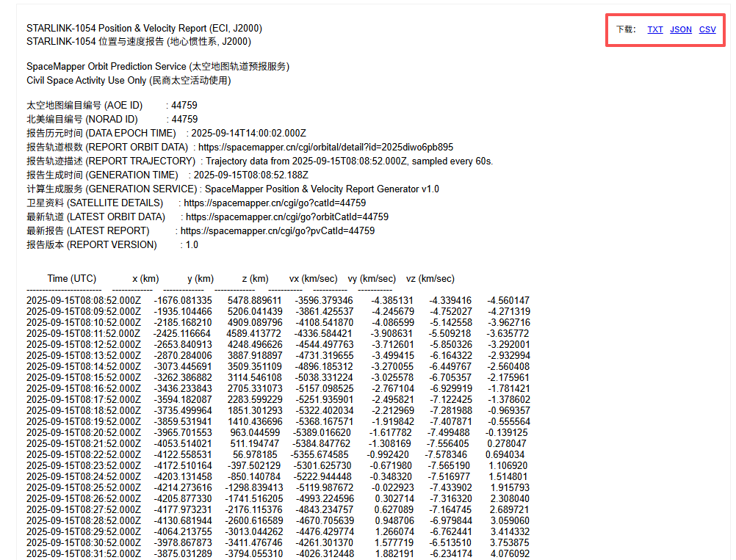736x560 pixels.
Task: Click the AOE ID value 44759
Action: coord(184,105)
